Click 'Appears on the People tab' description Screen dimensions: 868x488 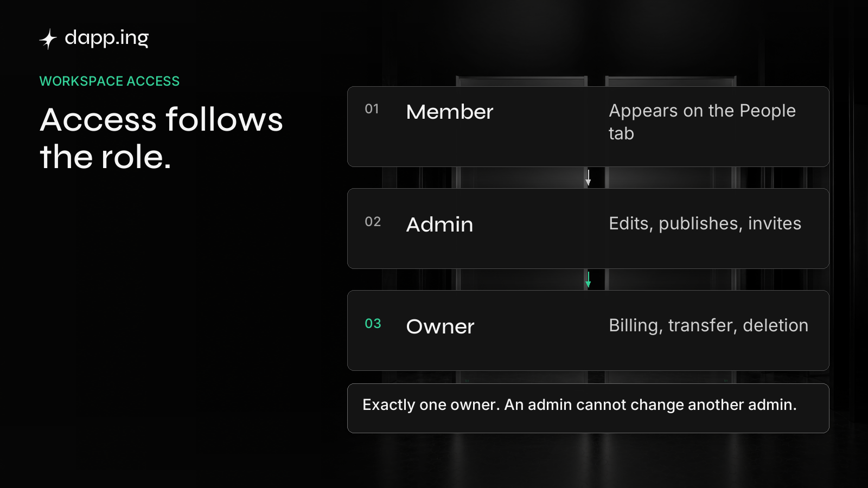pyautogui.click(x=702, y=122)
